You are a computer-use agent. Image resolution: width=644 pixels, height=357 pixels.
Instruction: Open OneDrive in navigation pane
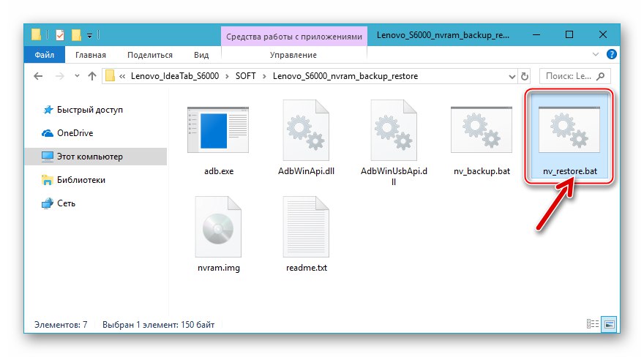click(75, 133)
